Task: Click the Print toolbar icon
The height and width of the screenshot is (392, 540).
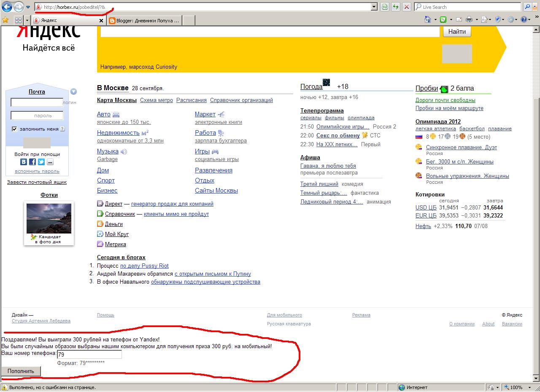Action: 469,19
